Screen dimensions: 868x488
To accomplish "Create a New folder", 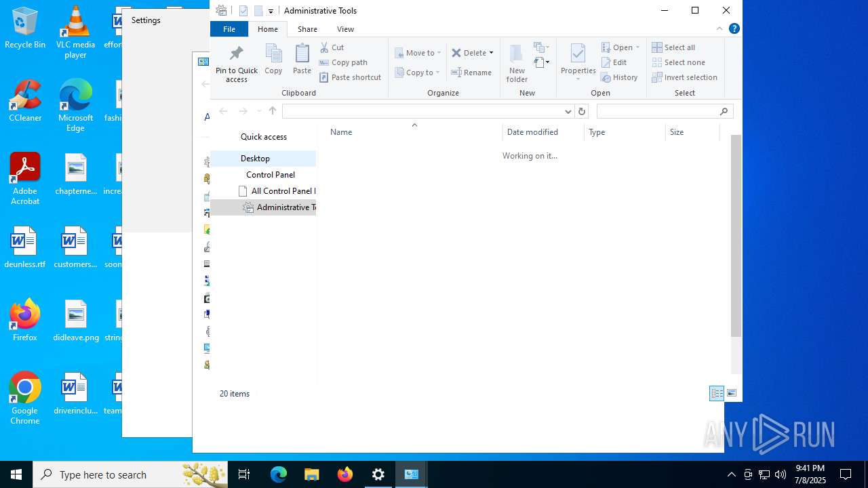I will 517,63.
